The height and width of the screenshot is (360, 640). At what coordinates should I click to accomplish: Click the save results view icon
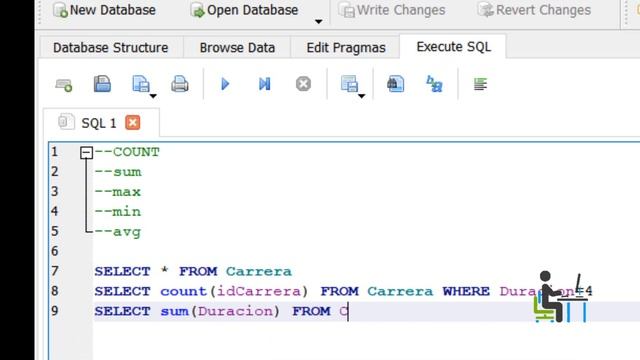coord(349,84)
